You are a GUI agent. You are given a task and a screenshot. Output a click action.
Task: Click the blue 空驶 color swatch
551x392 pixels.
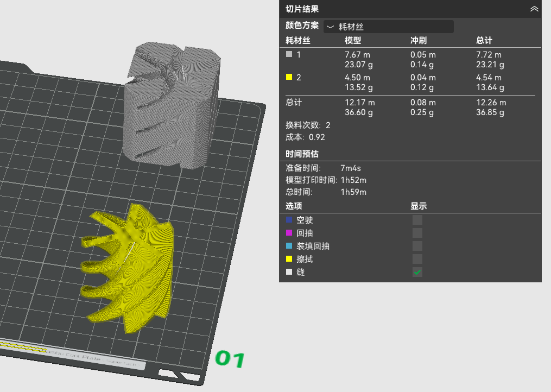tap(289, 220)
